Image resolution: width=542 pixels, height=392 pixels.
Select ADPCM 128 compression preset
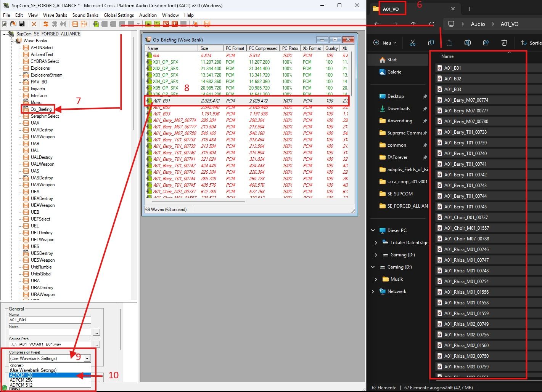coord(50,375)
